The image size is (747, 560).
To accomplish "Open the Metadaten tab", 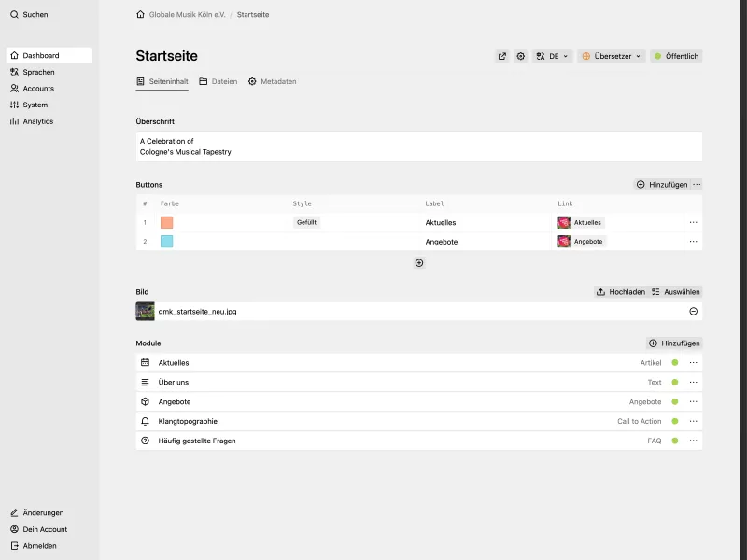I will tap(276, 81).
